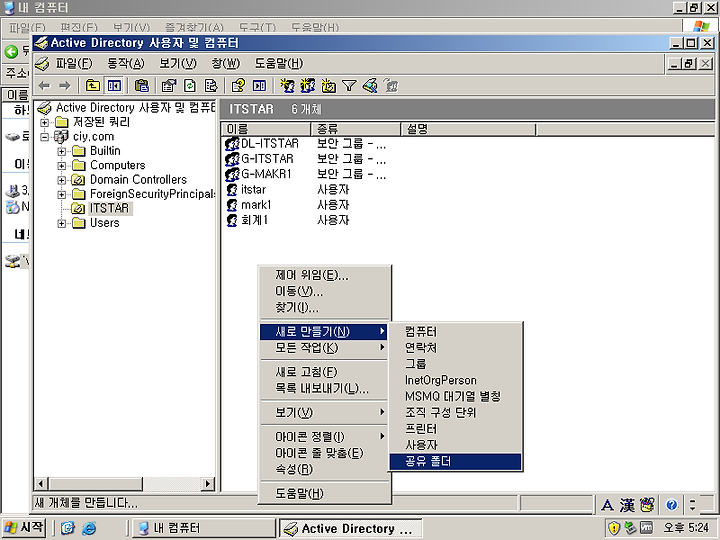
Task: Choose InetOrgPerson in new submenu
Action: point(456,380)
